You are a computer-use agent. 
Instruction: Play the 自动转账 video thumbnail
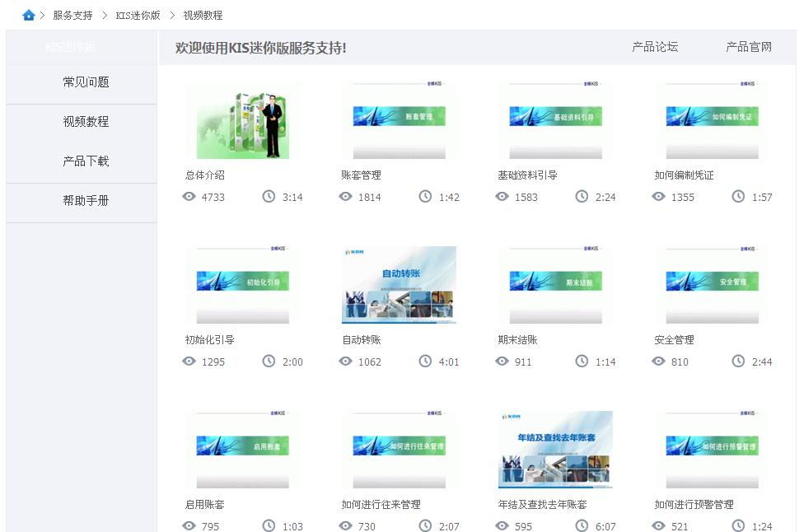(x=400, y=286)
